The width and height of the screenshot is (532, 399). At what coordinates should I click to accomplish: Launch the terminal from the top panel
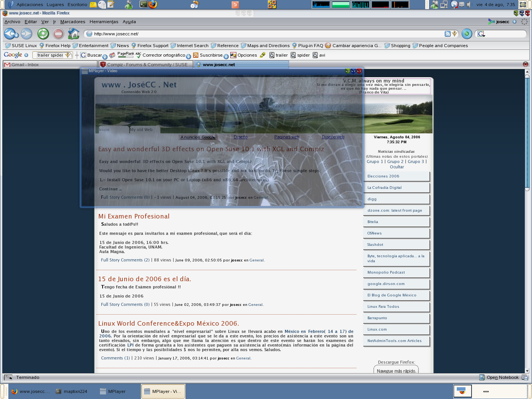pyautogui.click(x=143, y=5)
